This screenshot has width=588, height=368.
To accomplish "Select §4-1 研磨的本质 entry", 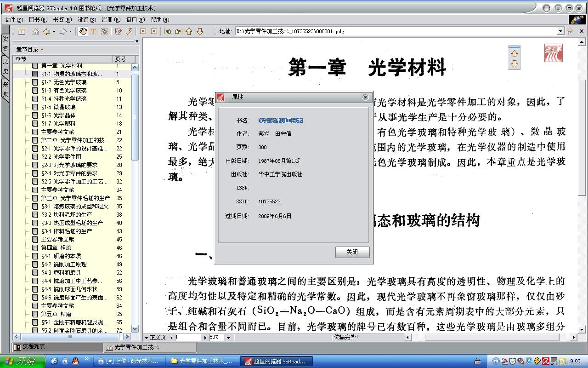I will pos(61,256).
